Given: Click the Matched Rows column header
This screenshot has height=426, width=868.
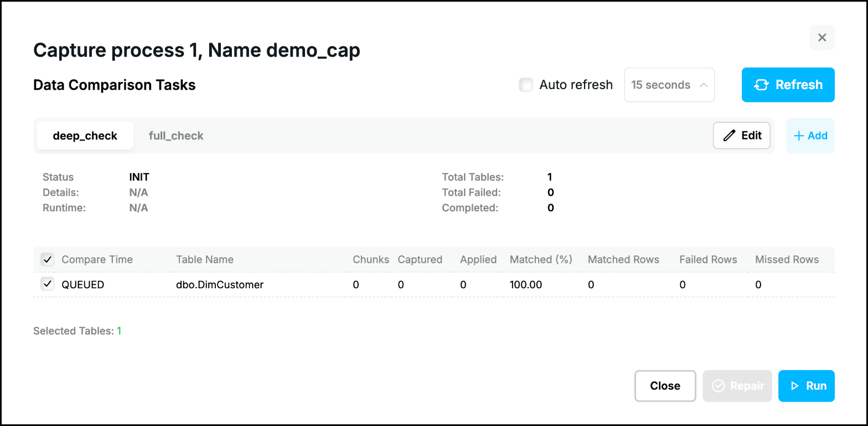Looking at the screenshot, I should [624, 259].
